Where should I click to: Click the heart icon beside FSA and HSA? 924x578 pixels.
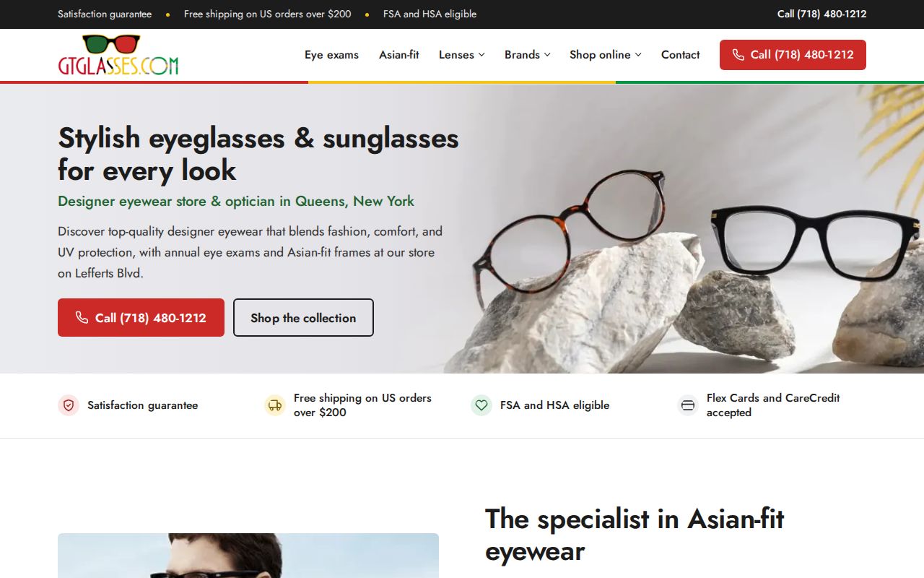tap(481, 405)
